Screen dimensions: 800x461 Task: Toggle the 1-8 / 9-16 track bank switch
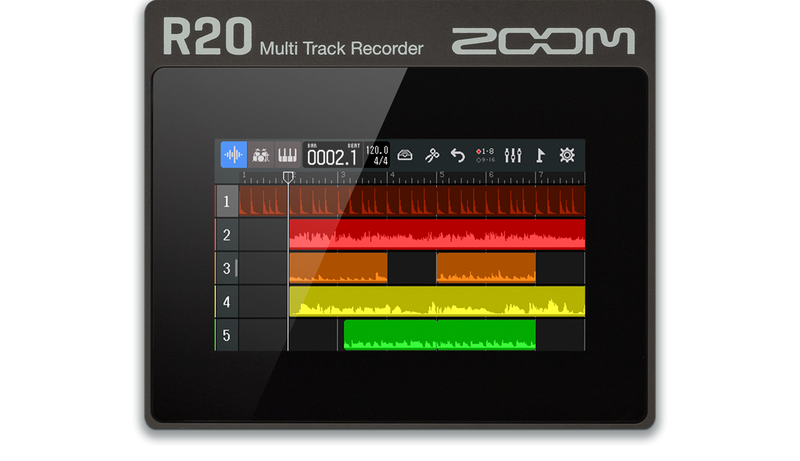(x=486, y=155)
